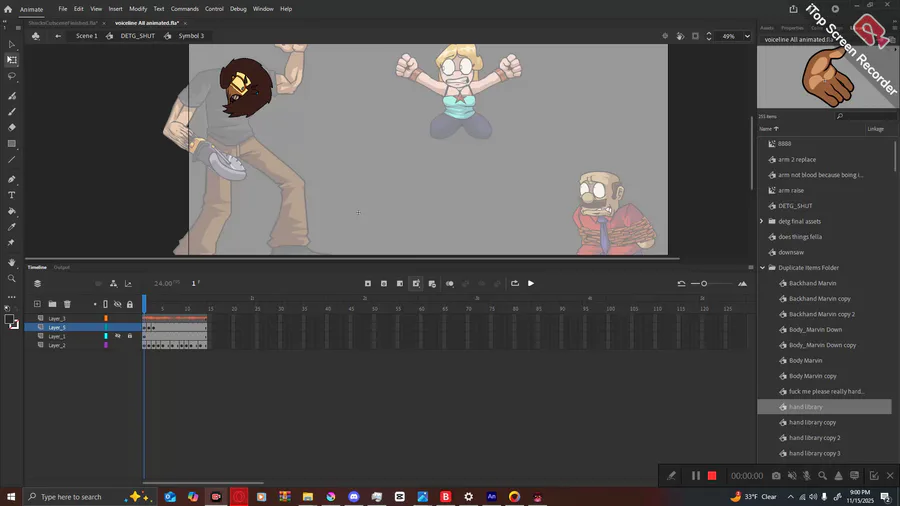Select the Zoom magnifier tool

[x=11, y=278]
